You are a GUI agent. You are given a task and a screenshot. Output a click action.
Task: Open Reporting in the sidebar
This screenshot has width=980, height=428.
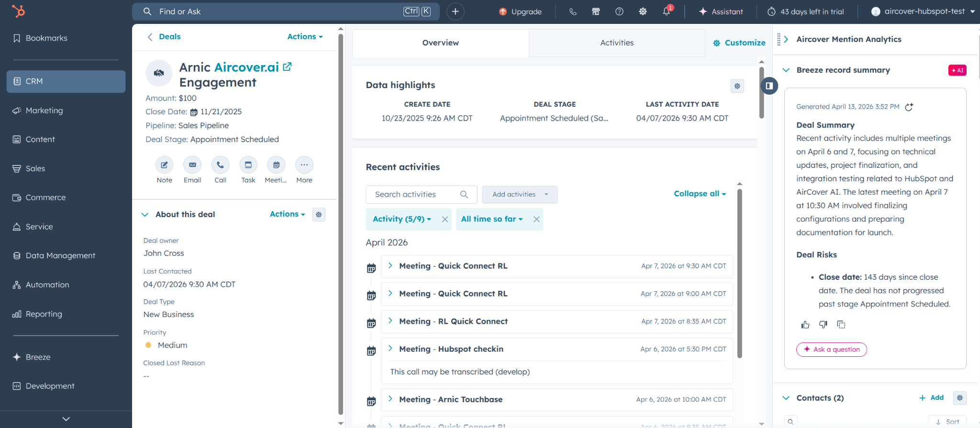[x=66, y=314]
